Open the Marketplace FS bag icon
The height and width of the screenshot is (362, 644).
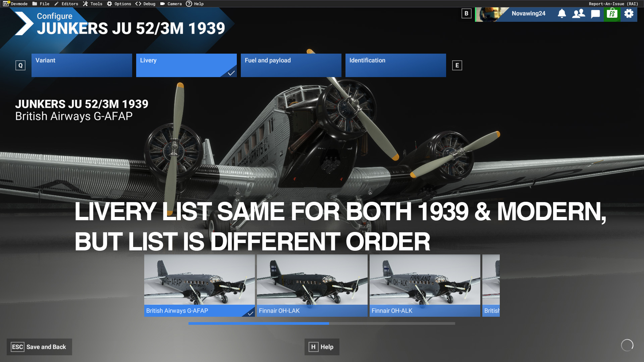(x=612, y=14)
